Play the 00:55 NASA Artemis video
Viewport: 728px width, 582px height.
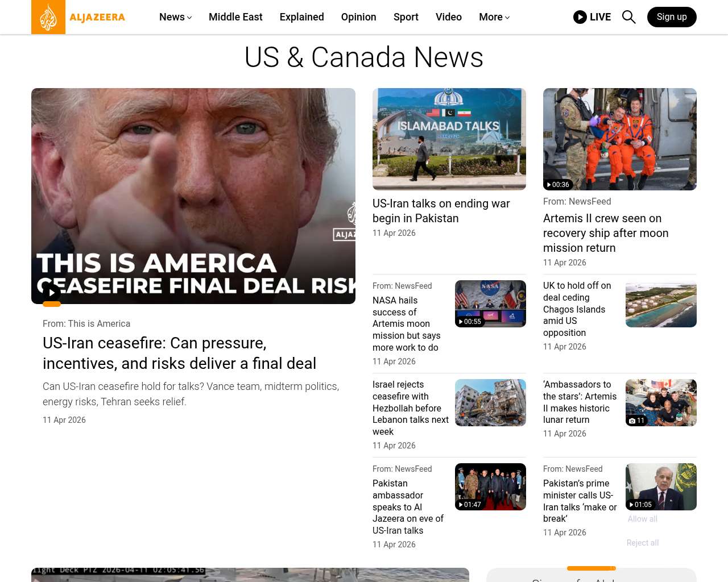click(469, 322)
